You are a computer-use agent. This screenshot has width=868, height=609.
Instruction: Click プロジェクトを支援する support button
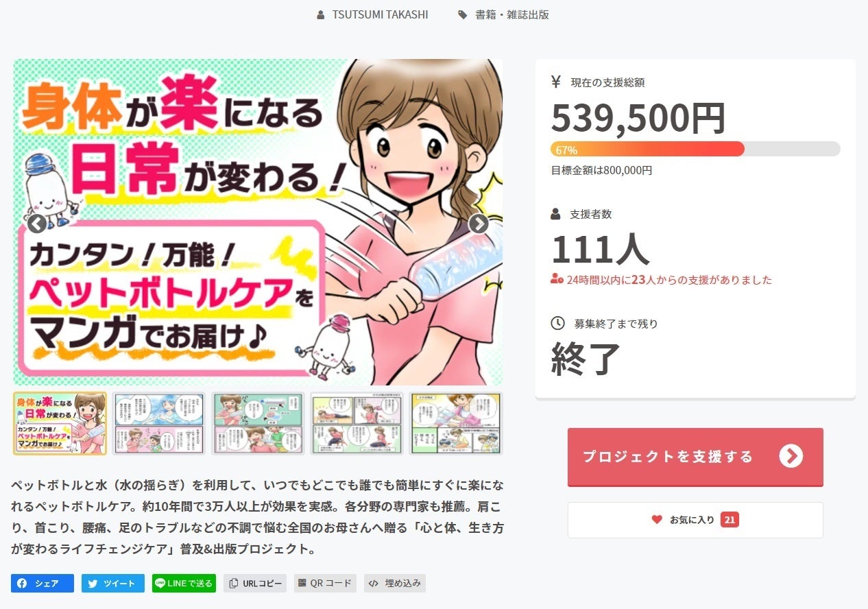[x=695, y=457]
